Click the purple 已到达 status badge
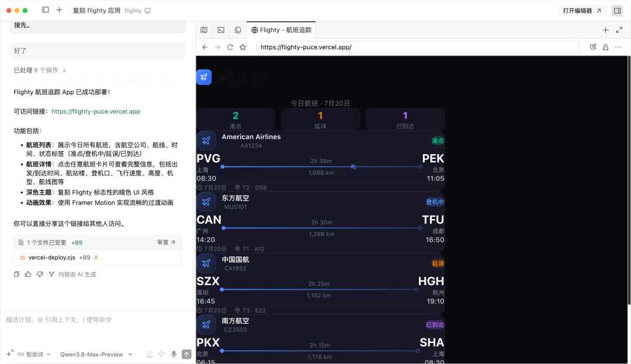The image size is (631, 364). point(435,325)
